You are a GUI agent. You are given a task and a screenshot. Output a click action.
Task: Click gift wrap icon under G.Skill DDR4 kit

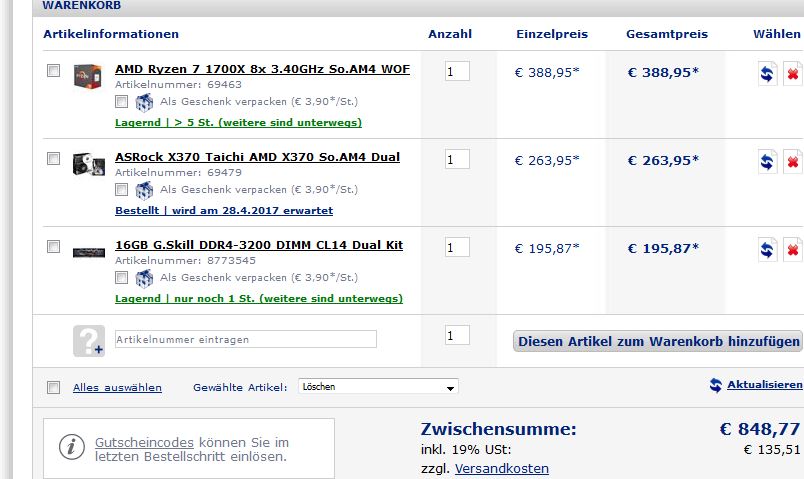point(144,278)
